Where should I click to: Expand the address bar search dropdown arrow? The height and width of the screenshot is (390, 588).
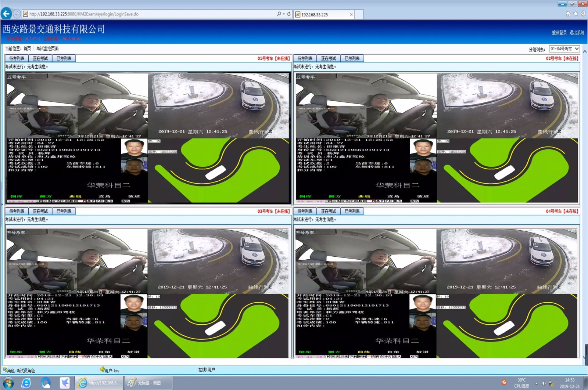point(284,14)
